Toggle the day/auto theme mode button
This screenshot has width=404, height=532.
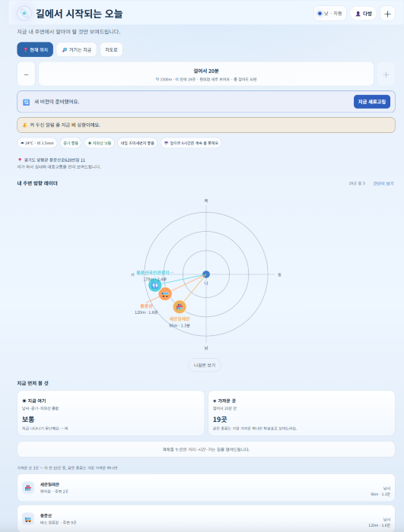pos(329,14)
